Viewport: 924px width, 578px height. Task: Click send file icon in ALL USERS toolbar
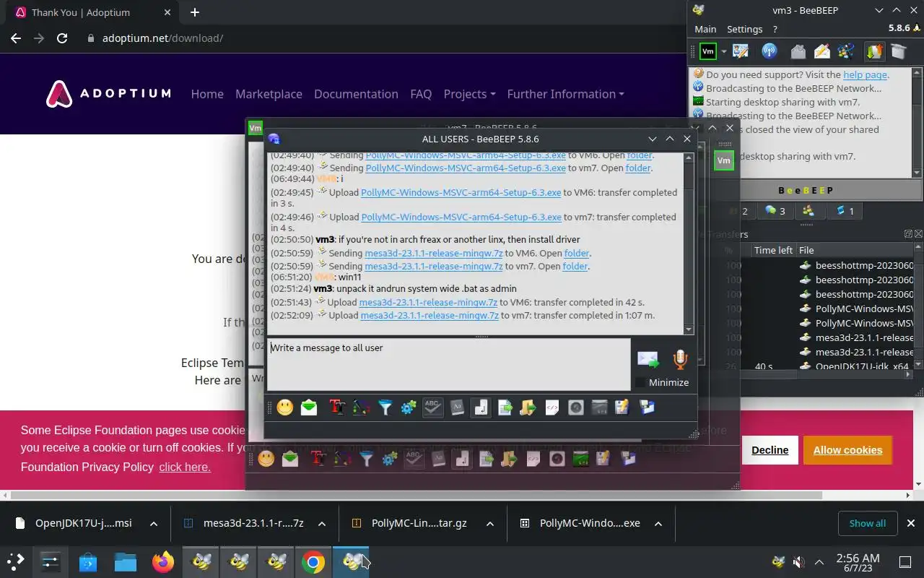[505, 407]
